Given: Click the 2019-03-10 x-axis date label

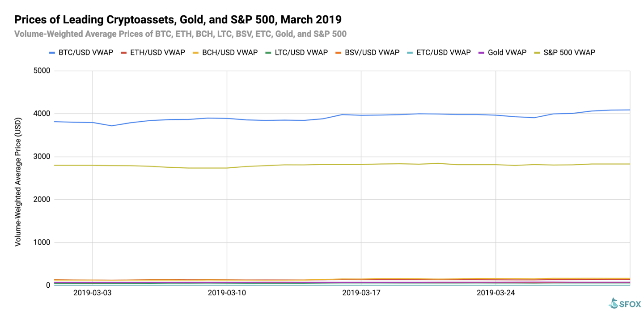Looking at the screenshot, I should [x=227, y=293].
